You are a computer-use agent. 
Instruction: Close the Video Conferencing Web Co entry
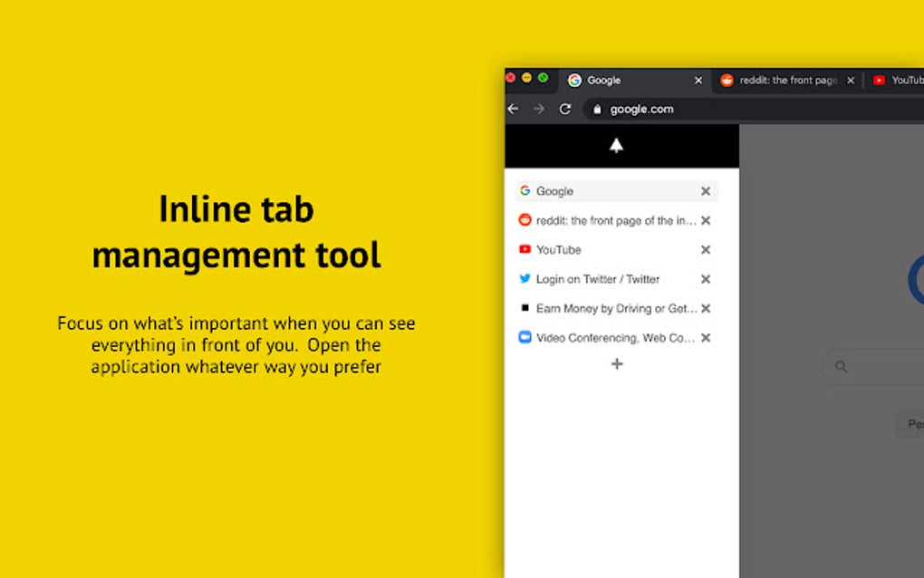coord(706,337)
